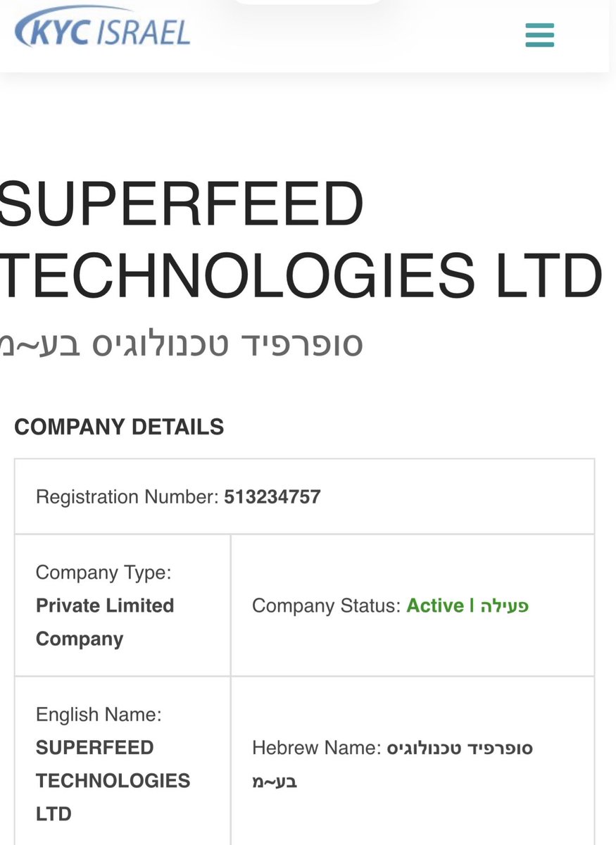Viewport: 616px width, 845px height.
Task: Click the Company Status label
Action: (327, 606)
